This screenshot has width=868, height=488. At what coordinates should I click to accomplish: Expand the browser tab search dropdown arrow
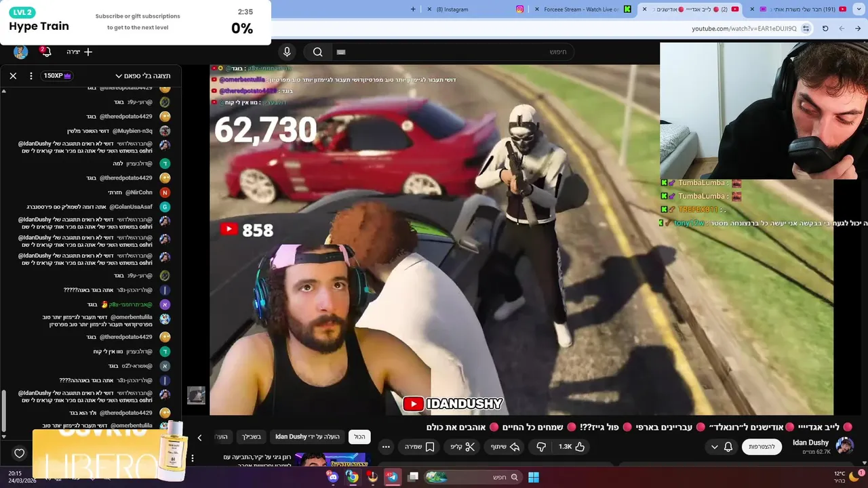pyautogui.click(x=857, y=9)
